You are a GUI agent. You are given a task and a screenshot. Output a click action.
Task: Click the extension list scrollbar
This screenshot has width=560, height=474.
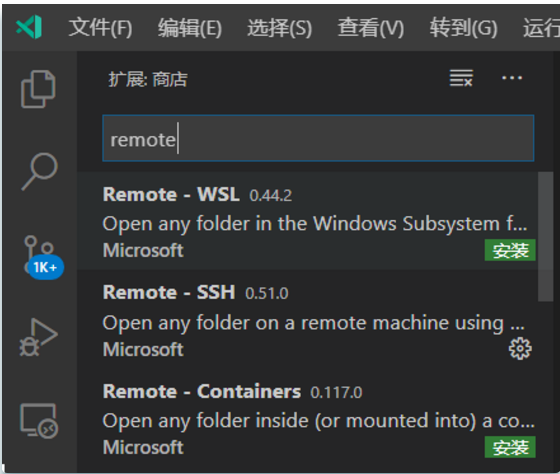tap(545, 236)
